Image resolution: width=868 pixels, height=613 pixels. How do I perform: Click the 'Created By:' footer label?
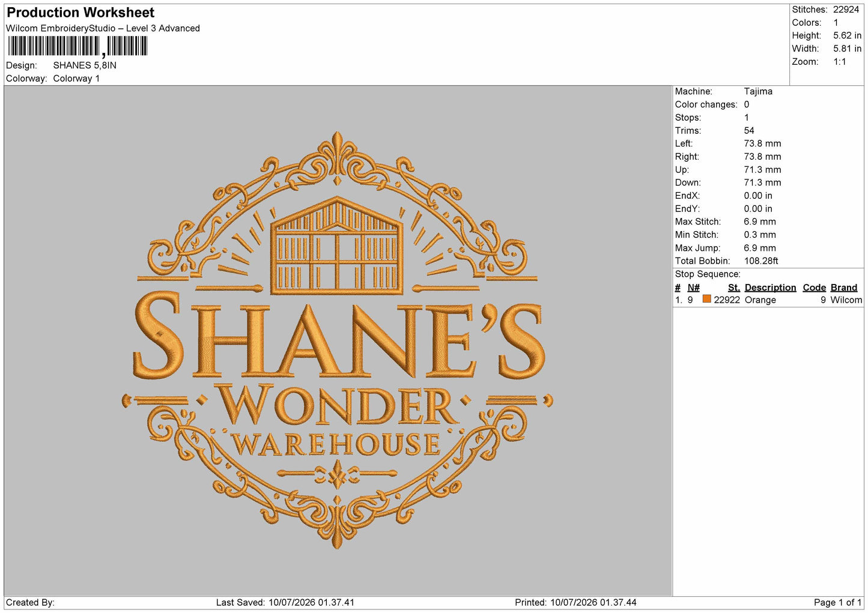[x=30, y=603]
